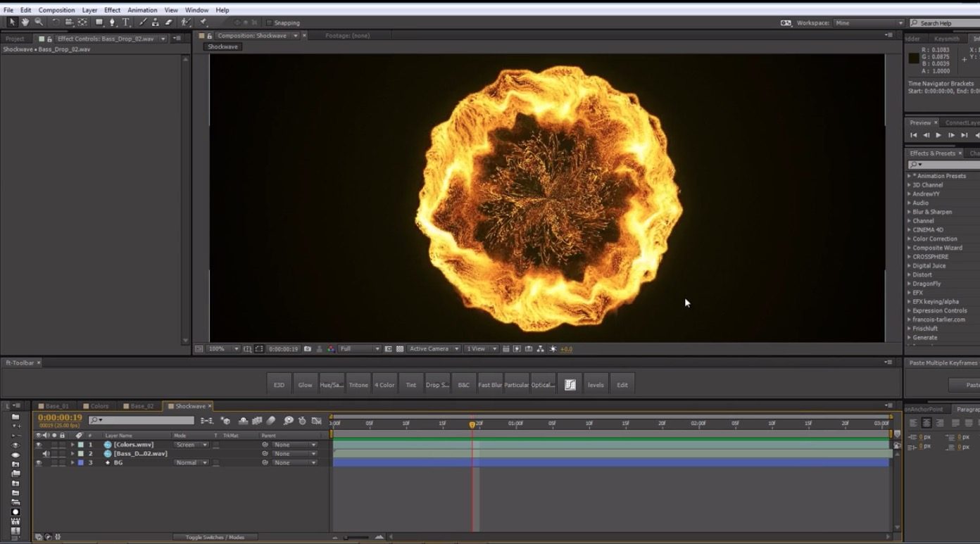This screenshot has height=544, width=980.
Task: Toggle the lock on the Composition viewer
Action: click(210, 36)
